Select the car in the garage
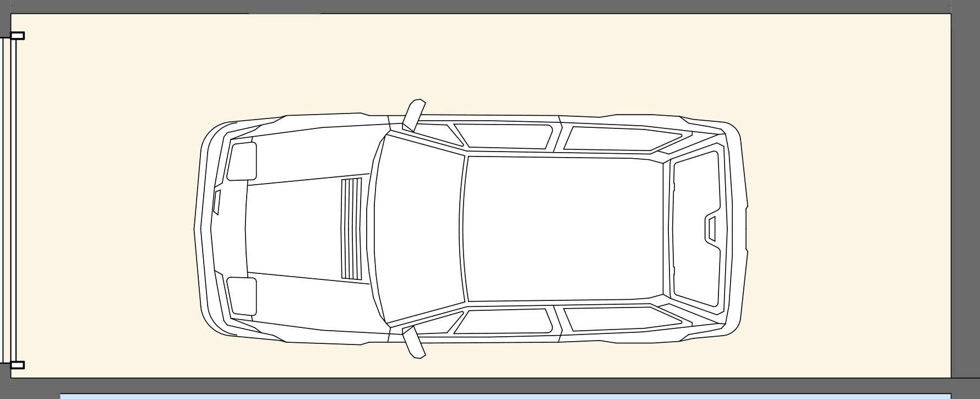This screenshot has width=980, height=399. click(x=471, y=229)
